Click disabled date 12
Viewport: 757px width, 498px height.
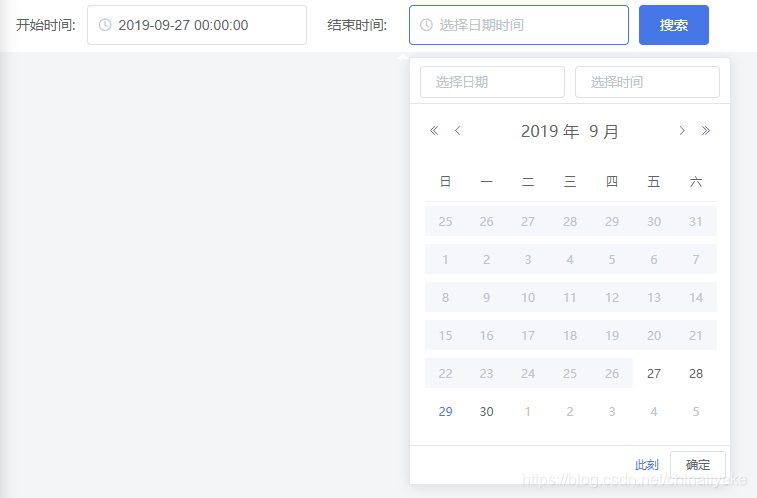click(612, 297)
